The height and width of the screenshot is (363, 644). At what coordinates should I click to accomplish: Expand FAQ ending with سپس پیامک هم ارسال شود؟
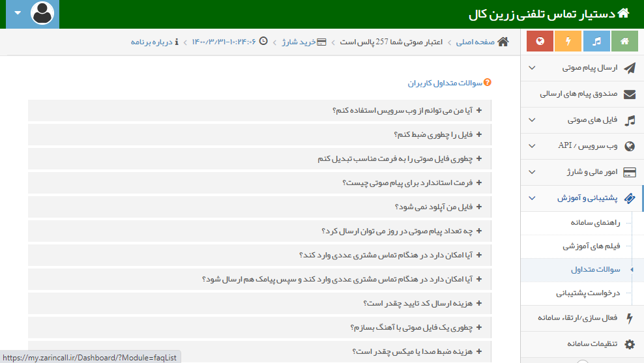click(259, 279)
